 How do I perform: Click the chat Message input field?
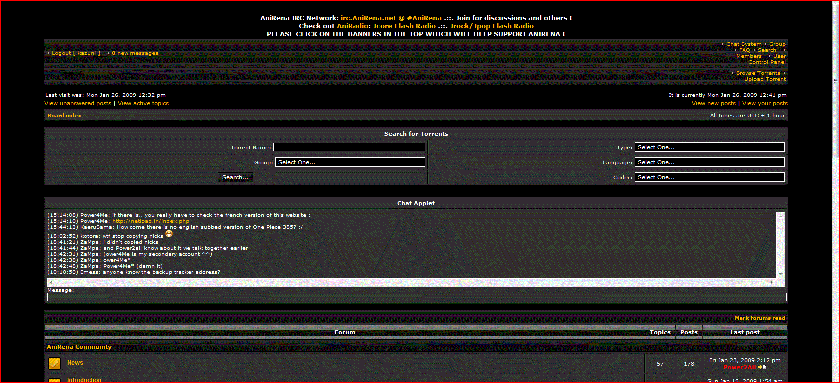[417, 297]
